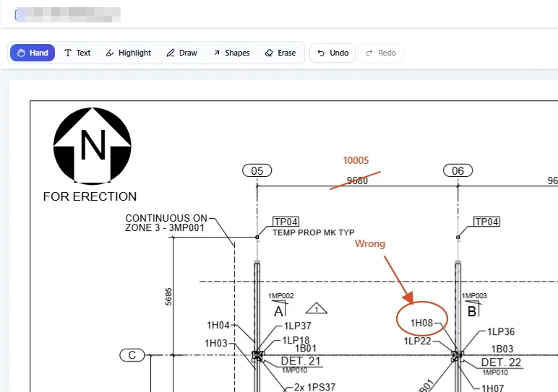This screenshot has width=558, height=392.
Task: Click the 1B03 label
Action: click(x=502, y=349)
